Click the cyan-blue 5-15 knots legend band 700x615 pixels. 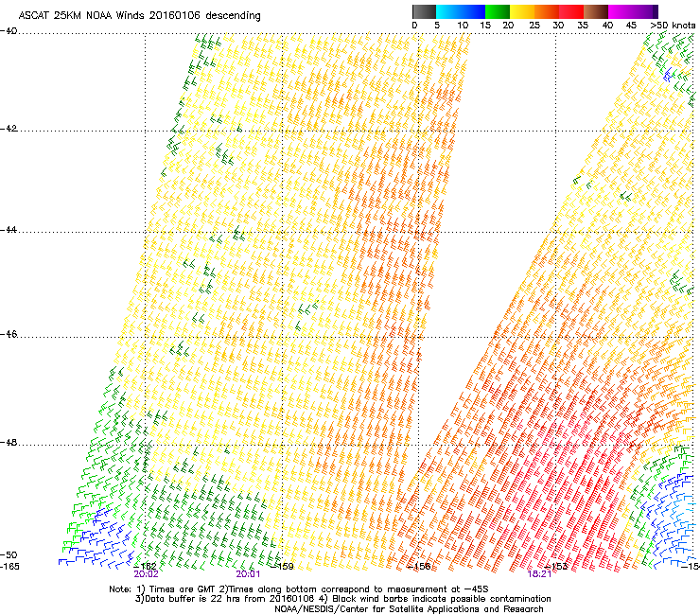click(x=461, y=11)
